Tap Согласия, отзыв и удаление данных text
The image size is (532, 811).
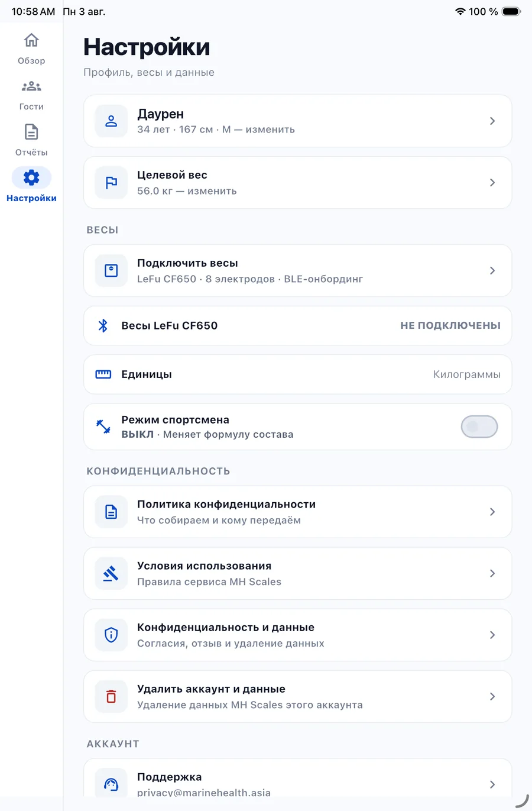(231, 643)
